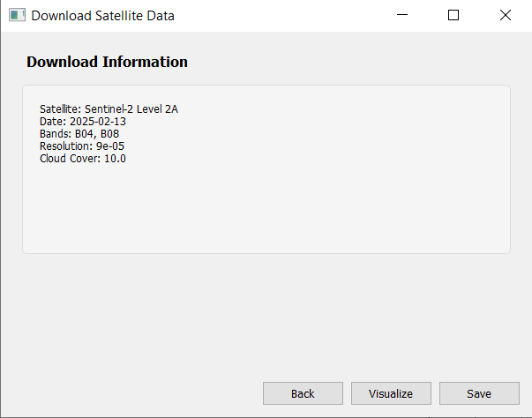This screenshot has height=418, width=532.
Task: Maximize the Download Satellite Data window
Action: coord(453,15)
